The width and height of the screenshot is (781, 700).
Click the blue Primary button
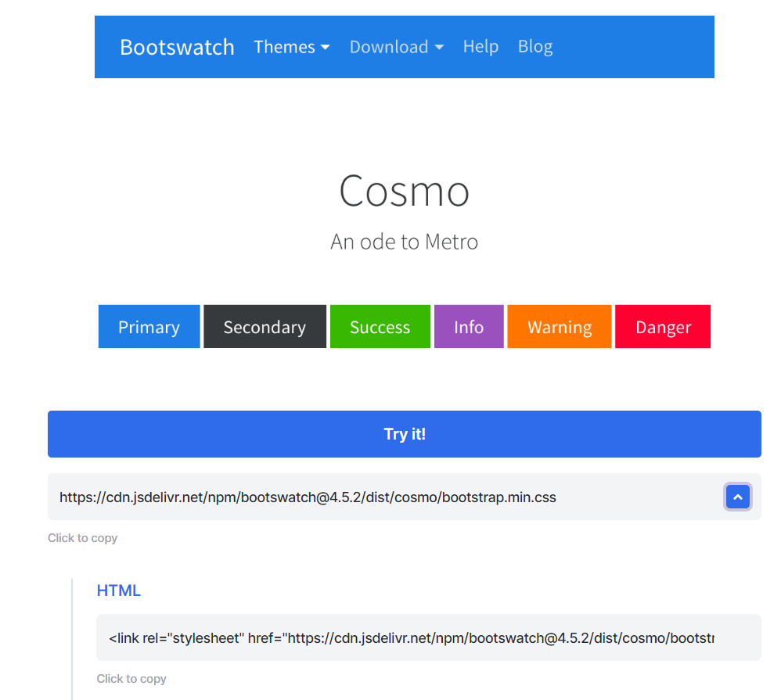(x=149, y=327)
